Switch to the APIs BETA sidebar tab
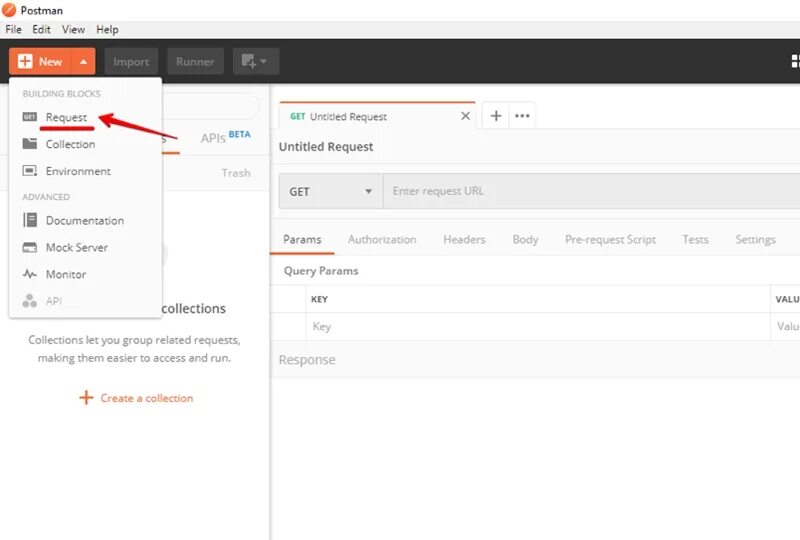800x540 pixels. (225, 137)
